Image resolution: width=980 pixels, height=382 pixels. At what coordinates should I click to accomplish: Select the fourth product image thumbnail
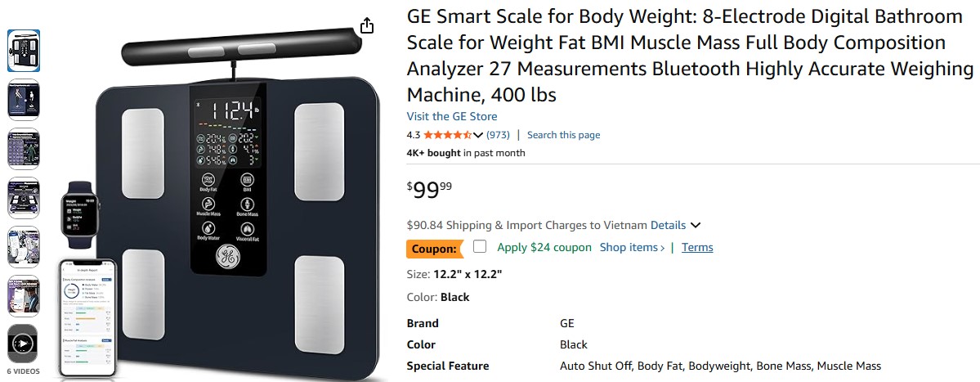point(23,197)
